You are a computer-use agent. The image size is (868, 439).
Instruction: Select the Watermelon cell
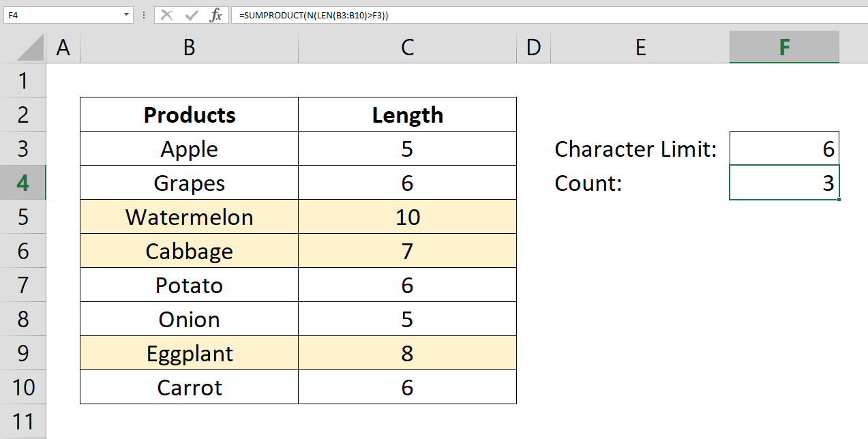(x=190, y=217)
